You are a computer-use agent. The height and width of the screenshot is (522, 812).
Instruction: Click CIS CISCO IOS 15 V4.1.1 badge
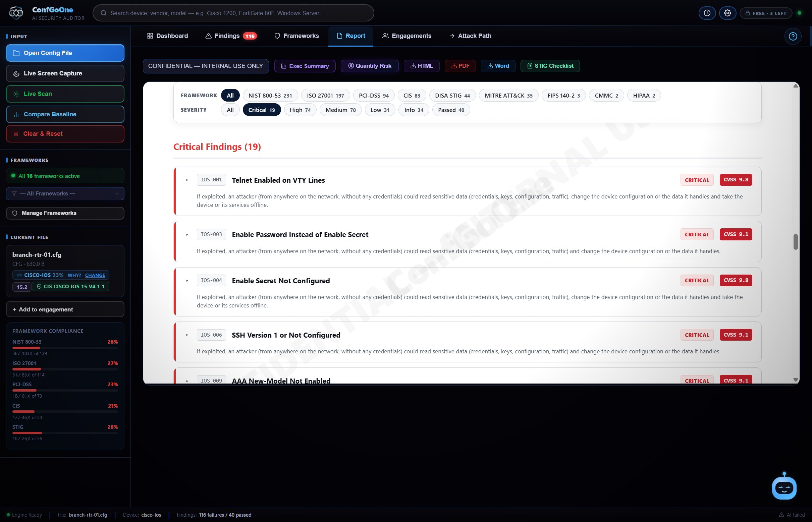(x=70, y=287)
